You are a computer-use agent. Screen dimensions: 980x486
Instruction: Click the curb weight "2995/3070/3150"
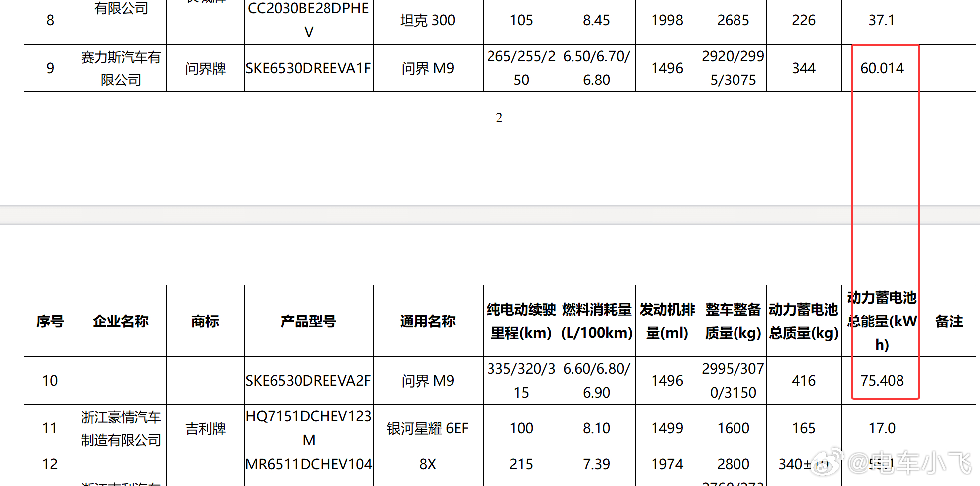tap(733, 381)
